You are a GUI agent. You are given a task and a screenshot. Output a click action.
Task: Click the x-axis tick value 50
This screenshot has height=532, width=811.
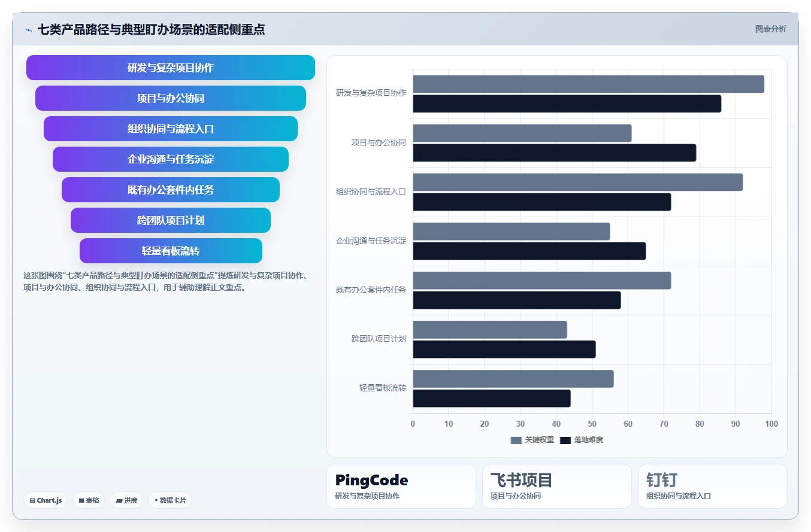pyautogui.click(x=592, y=424)
